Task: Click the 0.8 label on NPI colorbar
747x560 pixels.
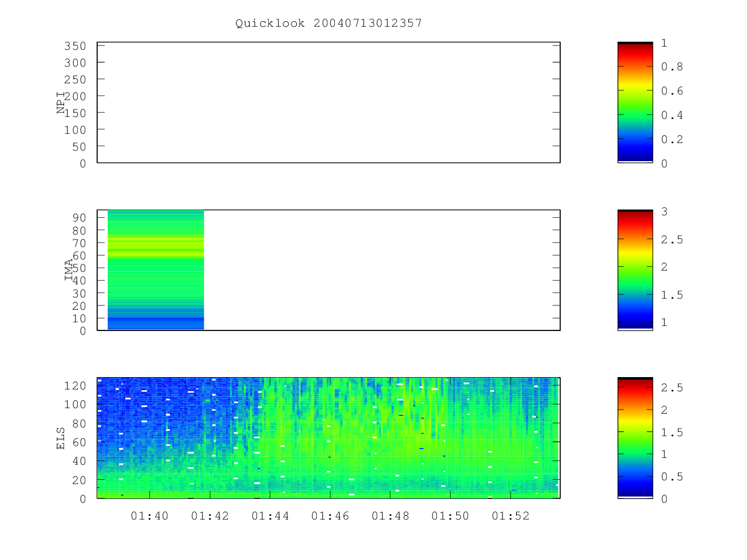Action: coord(672,67)
